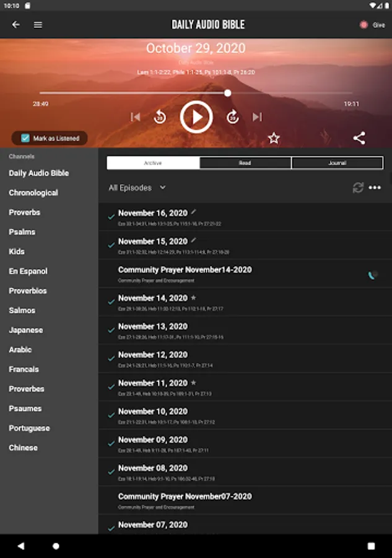
Task: Open the November 16, 2020 episode
Action: pos(245,217)
